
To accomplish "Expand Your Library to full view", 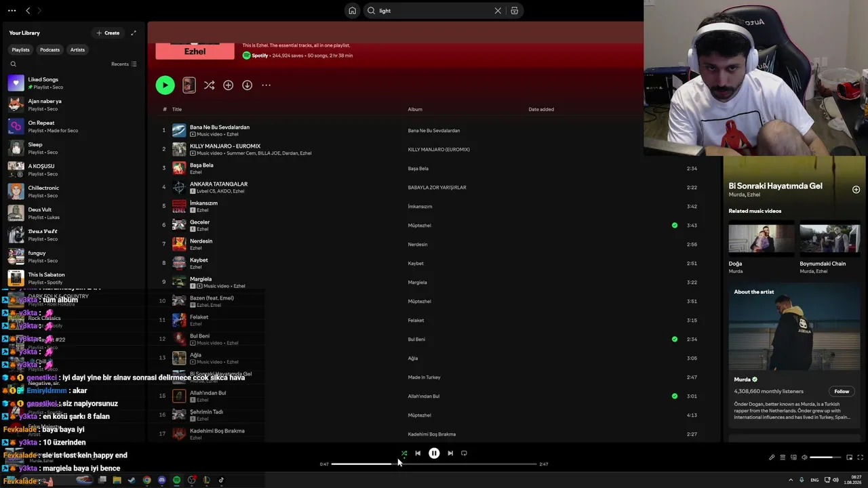I will tap(134, 33).
